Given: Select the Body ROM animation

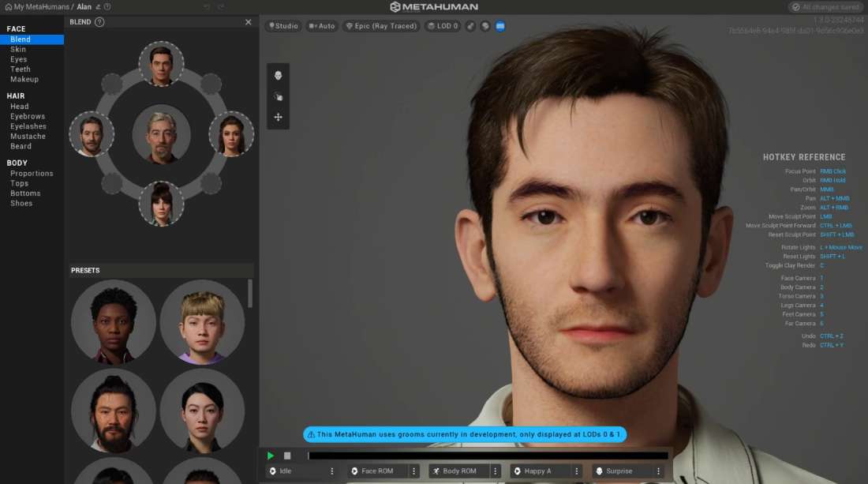Looking at the screenshot, I should click(x=459, y=471).
